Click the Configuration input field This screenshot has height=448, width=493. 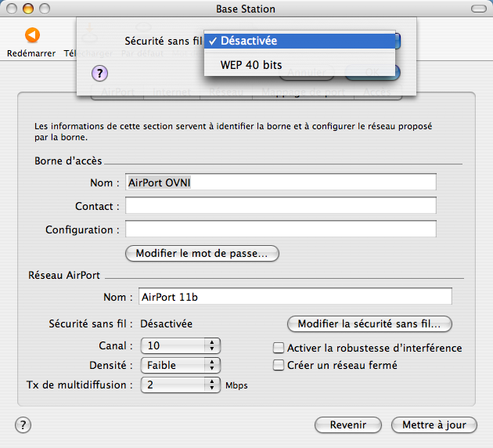pyautogui.click(x=281, y=229)
